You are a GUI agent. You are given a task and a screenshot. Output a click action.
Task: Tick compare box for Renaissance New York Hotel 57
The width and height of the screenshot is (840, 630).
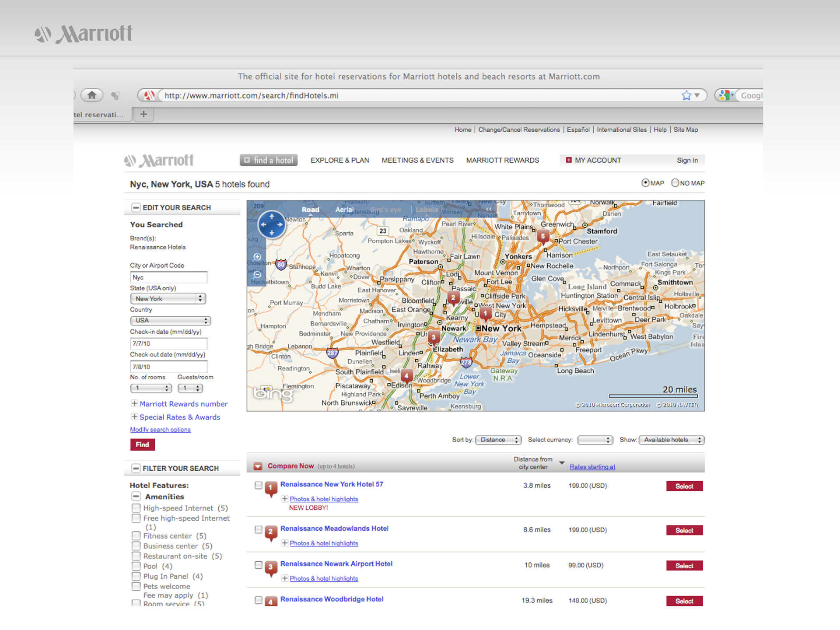point(259,485)
